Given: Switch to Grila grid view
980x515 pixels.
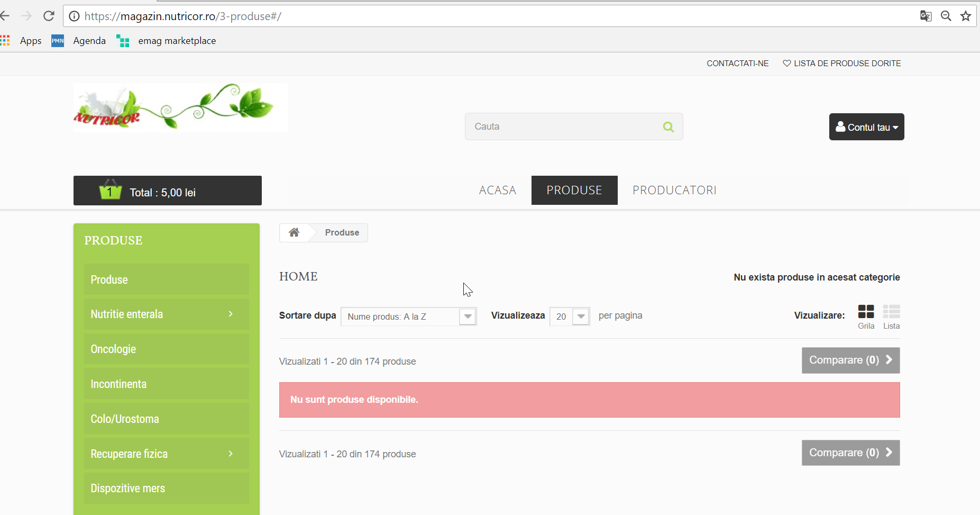Looking at the screenshot, I should [x=866, y=317].
